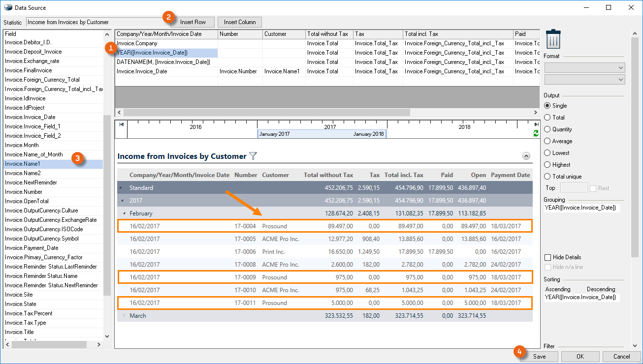Viewport: 643px width, 364px height.
Task: Select Invoice.Payment_Date in the field list
Action: (x=32, y=248)
